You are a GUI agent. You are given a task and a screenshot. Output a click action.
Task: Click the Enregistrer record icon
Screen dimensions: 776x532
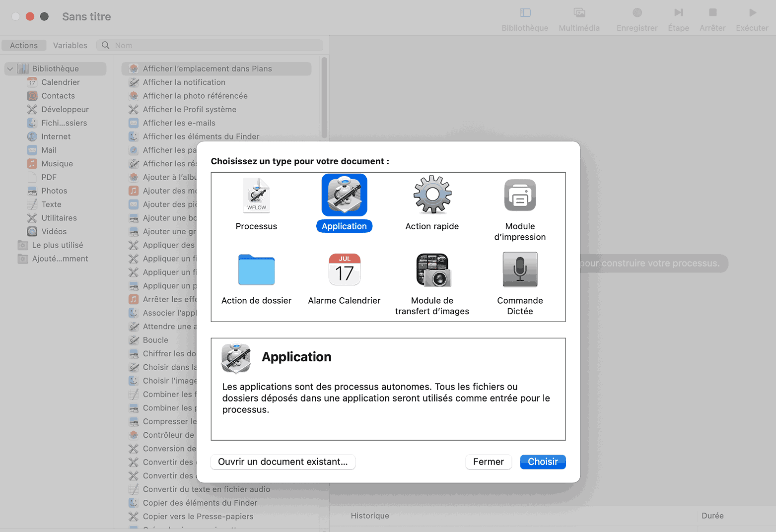(x=637, y=13)
